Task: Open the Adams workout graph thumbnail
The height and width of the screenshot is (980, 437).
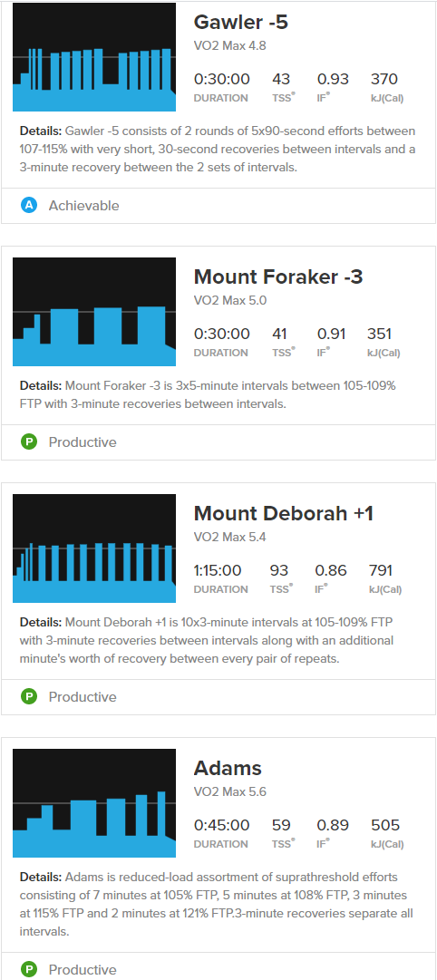Action: click(x=94, y=803)
